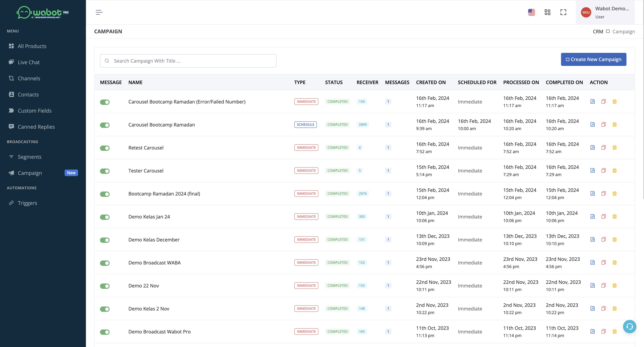The width and height of the screenshot is (644, 347).
Task: Duplicate the Demo Broadcast Wabot Pro campaign
Action: [x=603, y=331]
